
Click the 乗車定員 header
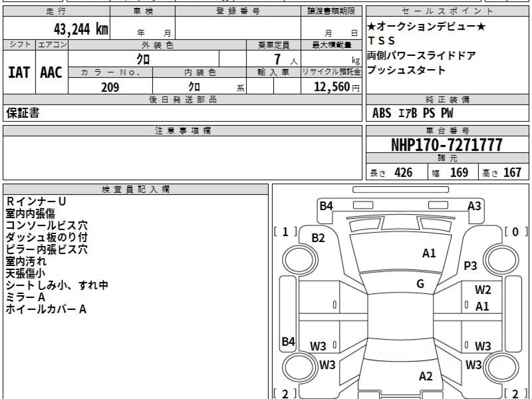tap(274, 45)
